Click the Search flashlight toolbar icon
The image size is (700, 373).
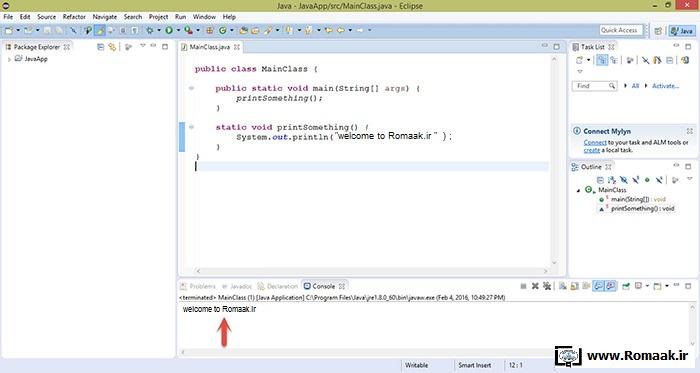point(268,30)
